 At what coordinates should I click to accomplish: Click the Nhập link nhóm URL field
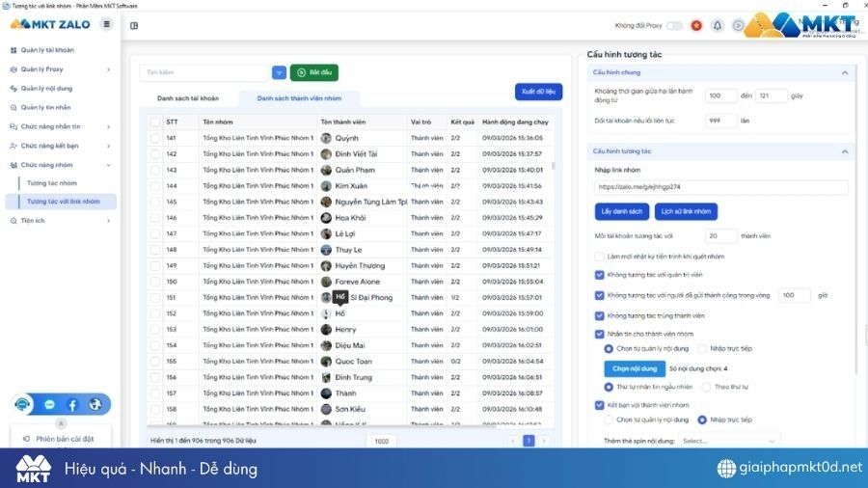(x=720, y=187)
